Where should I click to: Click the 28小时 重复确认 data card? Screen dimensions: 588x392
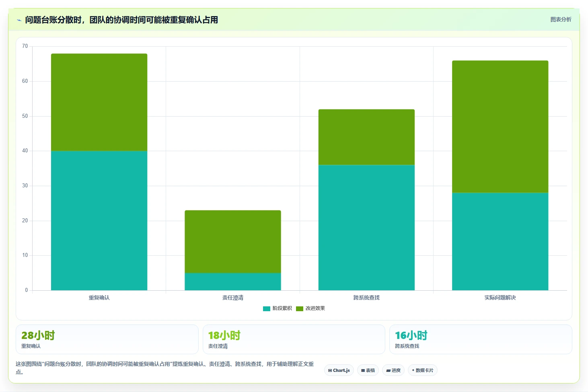(x=107, y=339)
